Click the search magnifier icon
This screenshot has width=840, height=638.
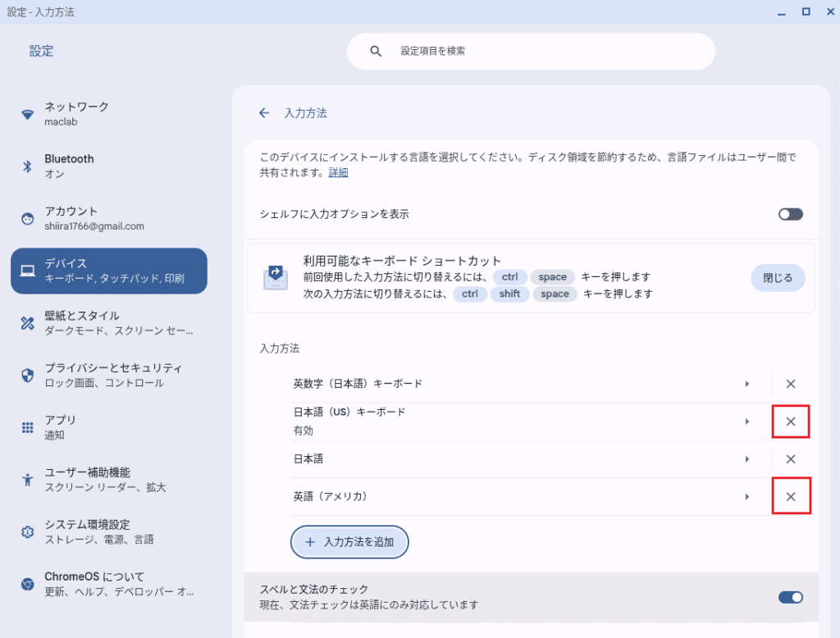[x=376, y=51]
